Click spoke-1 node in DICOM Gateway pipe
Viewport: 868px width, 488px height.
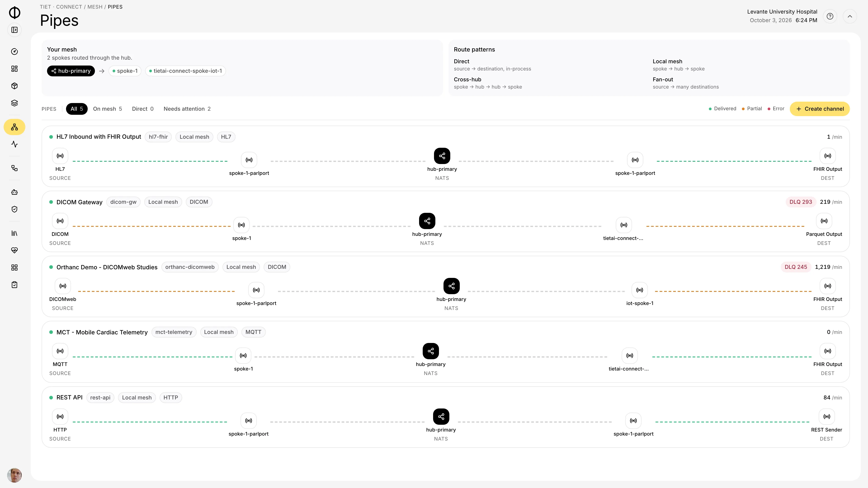(x=242, y=225)
